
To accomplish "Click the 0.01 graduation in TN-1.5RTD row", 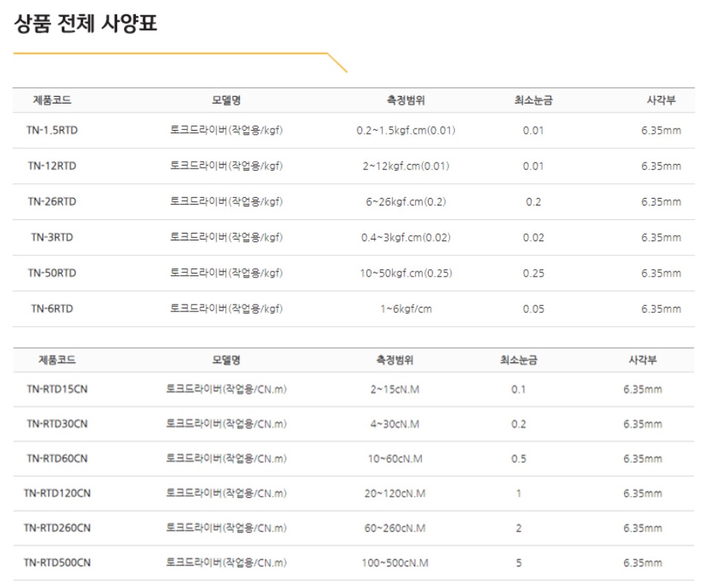I will pos(533,131).
